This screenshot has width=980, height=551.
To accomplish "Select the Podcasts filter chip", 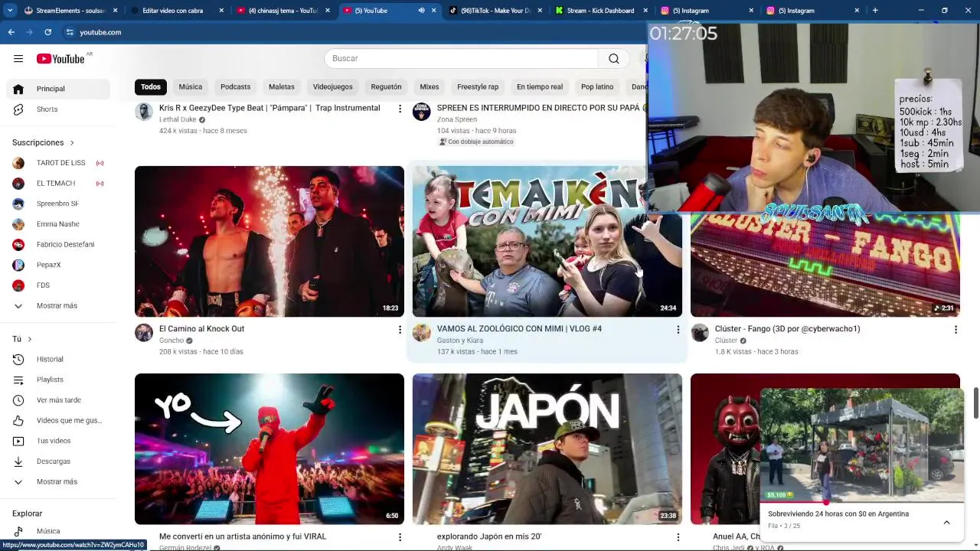I will pos(235,87).
